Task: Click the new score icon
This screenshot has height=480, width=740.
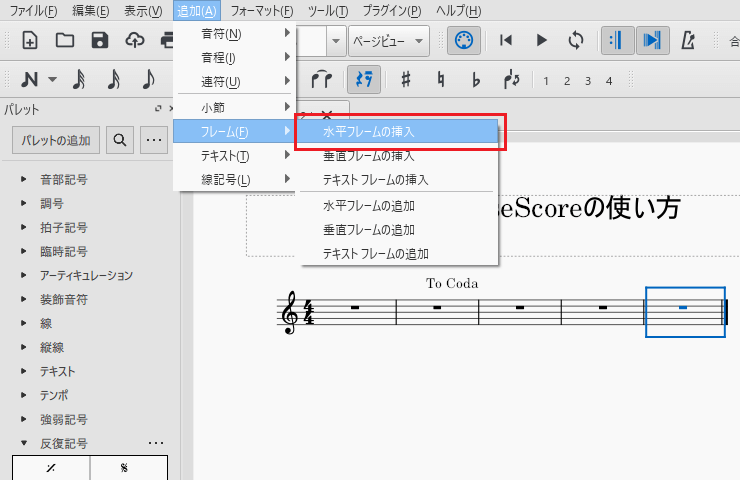Action: point(30,40)
